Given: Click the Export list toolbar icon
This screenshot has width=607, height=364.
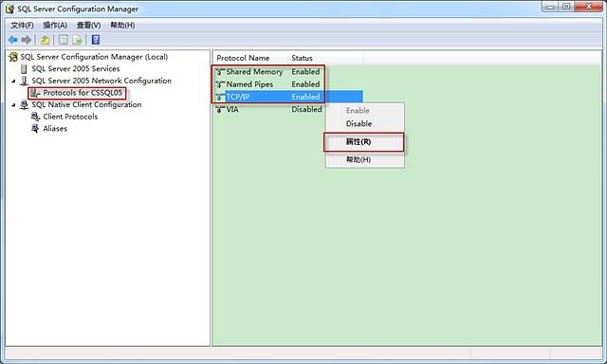Looking at the screenshot, I should point(78,40).
